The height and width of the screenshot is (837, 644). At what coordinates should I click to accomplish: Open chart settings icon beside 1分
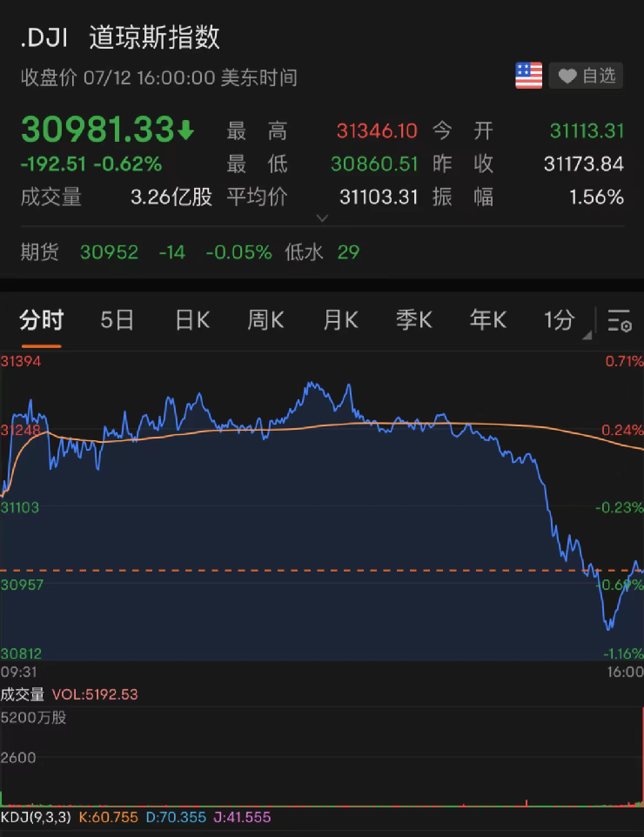pyautogui.click(x=620, y=320)
